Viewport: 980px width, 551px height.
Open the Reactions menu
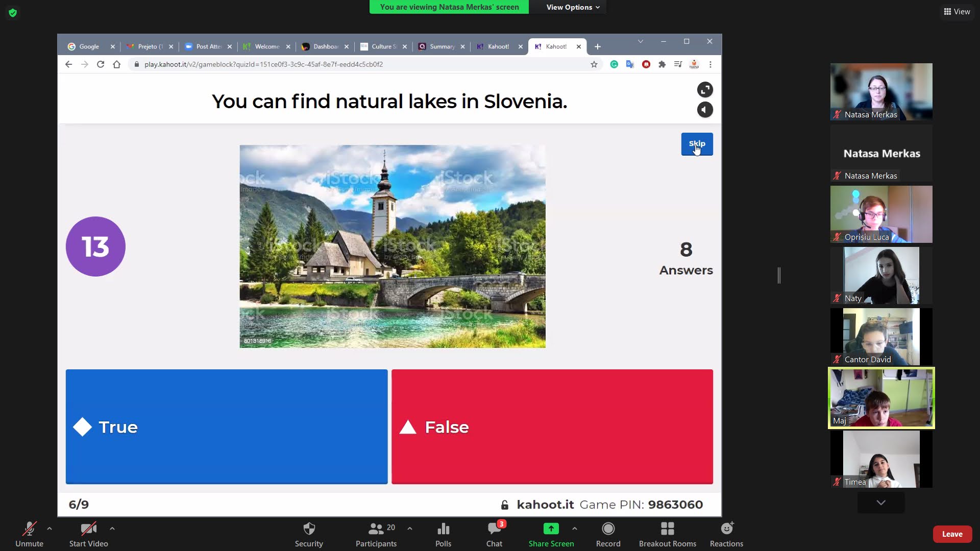[x=726, y=529]
